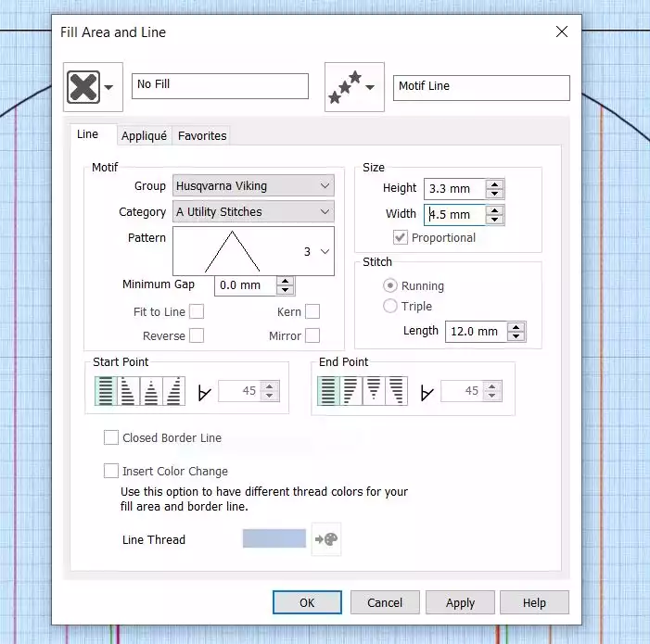Decrease the Minimum Gap value
650x644 pixels.
pyautogui.click(x=285, y=290)
